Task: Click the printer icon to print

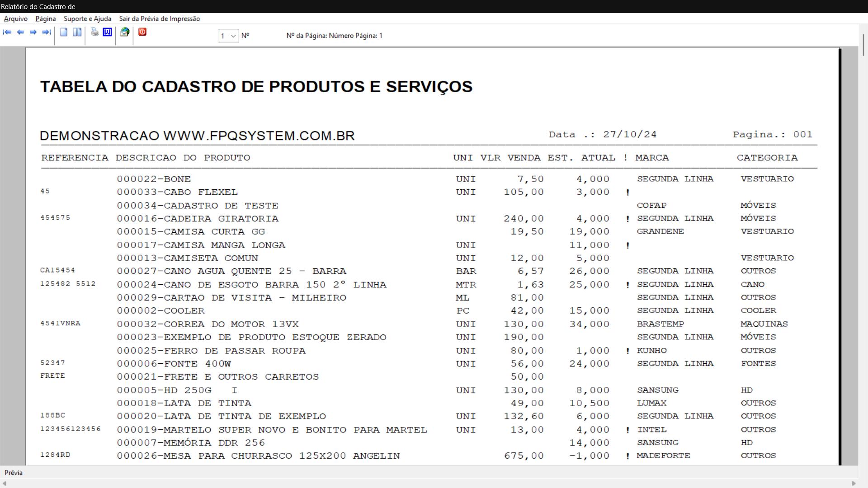Action: [x=94, y=32]
